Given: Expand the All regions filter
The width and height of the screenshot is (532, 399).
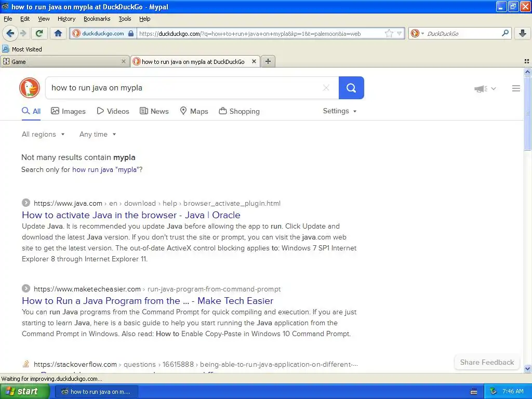Looking at the screenshot, I should pyautogui.click(x=43, y=135).
